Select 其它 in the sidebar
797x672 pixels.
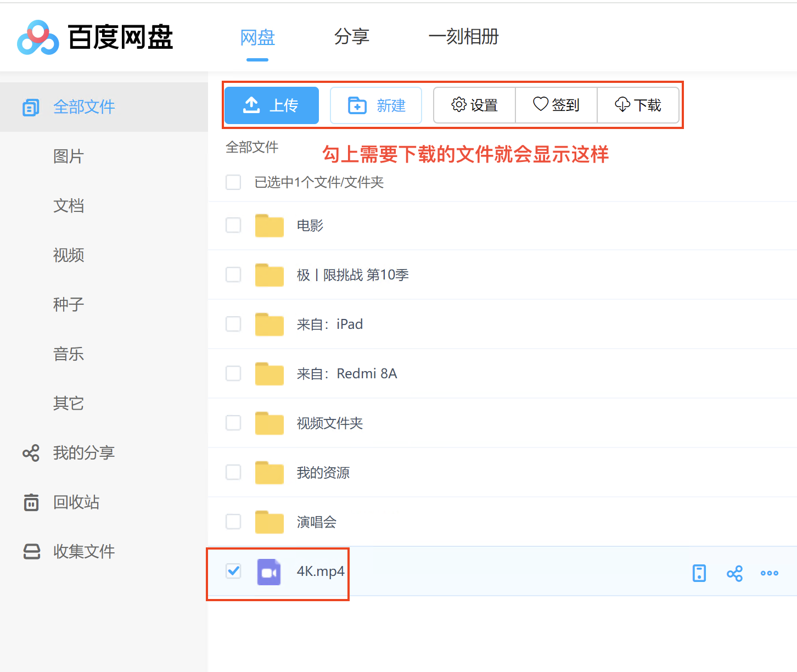pyautogui.click(x=69, y=404)
